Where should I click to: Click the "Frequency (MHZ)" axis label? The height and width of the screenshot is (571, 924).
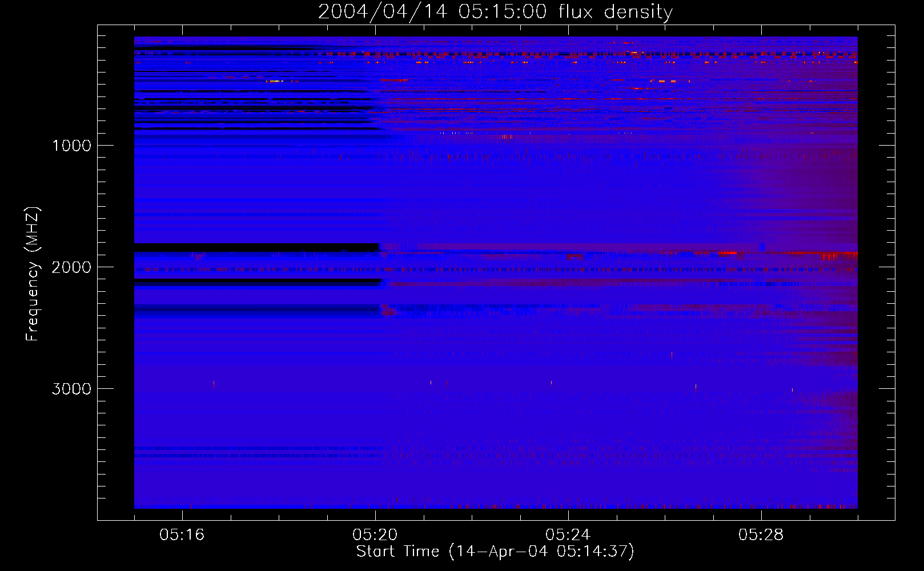tap(33, 274)
